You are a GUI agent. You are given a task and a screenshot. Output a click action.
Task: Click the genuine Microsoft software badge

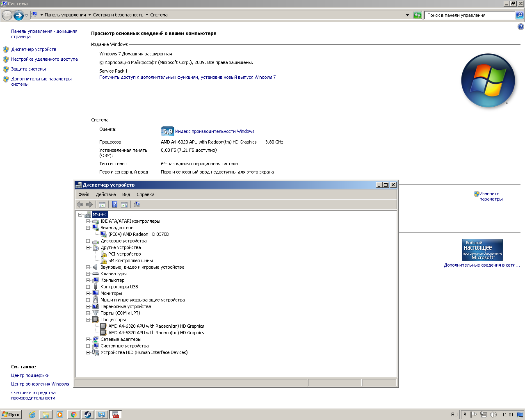pos(482,250)
